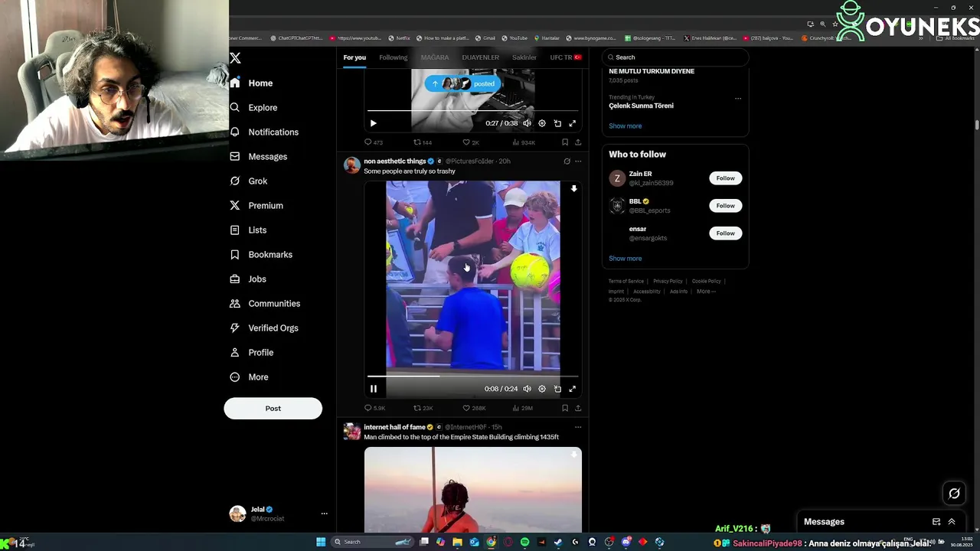Toggle picture-in-picture on 0:27 video
The image size is (980, 551).
(x=557, y=123)
